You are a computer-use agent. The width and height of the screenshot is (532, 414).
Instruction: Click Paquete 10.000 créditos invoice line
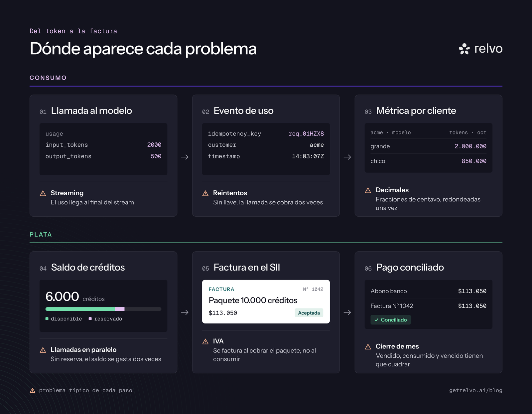pos(253,301)
